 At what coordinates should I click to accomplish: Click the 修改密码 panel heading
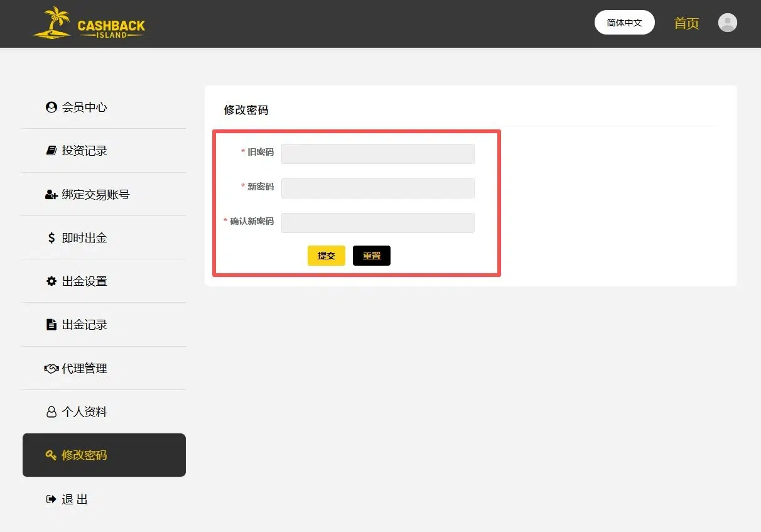(246, 110)
